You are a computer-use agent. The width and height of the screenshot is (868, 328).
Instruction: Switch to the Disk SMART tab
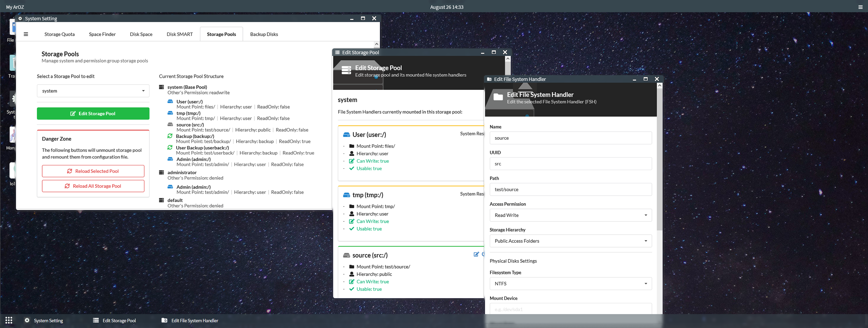click(x=180, y=34)
